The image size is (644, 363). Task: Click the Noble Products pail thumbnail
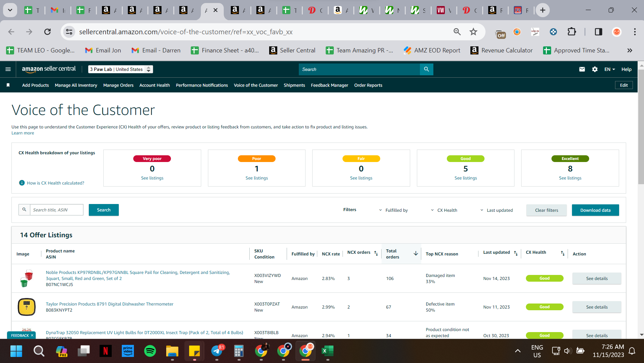click(x=27, y=278)
